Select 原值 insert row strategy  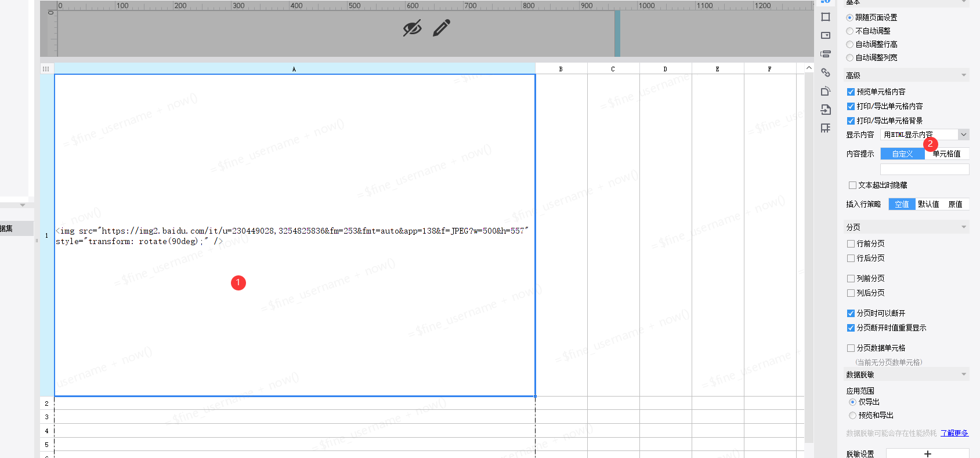(955, 204)
